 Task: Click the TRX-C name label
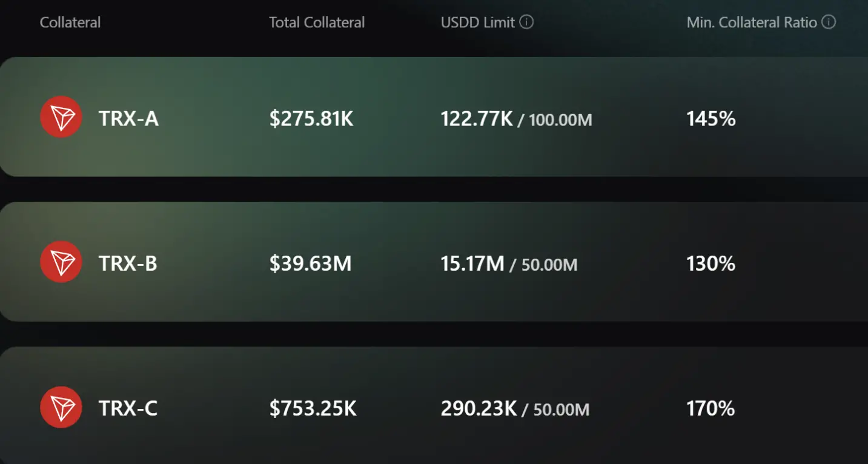(x=128, y=408)
